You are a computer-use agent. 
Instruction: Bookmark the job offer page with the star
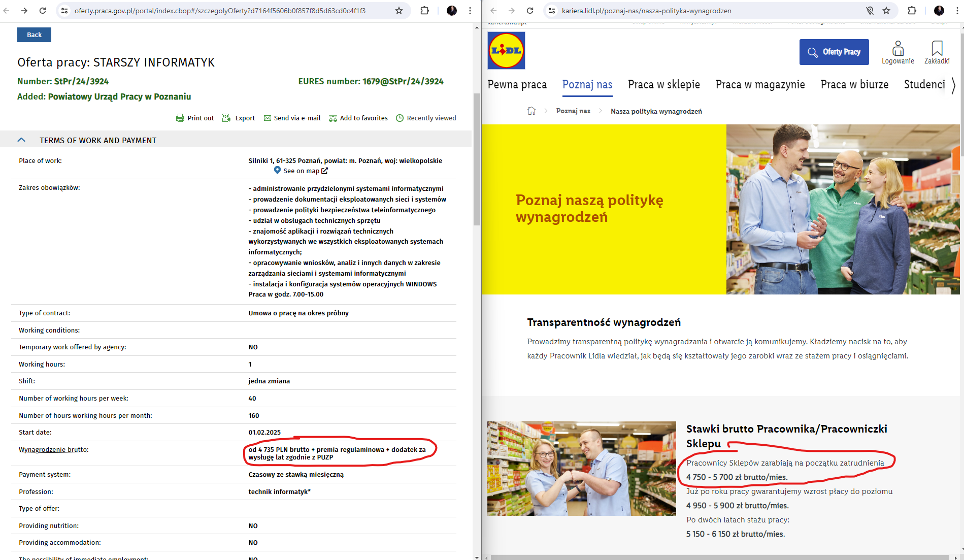(x=399, y=11)
